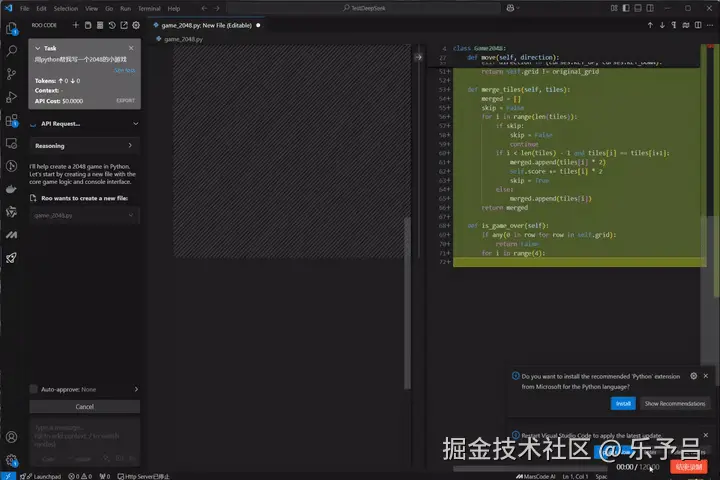Open Roo Code task history icon
720x480 pixels.
click(112, 25)
